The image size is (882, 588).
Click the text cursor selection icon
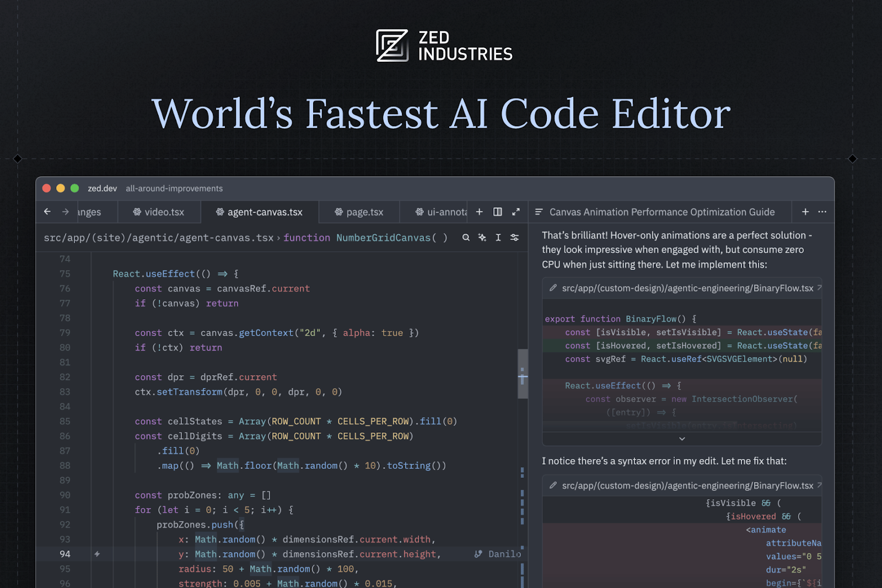[498, 238]
